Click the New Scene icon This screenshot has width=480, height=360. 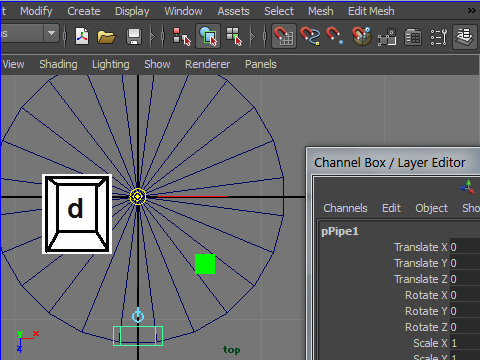(82, 36)
